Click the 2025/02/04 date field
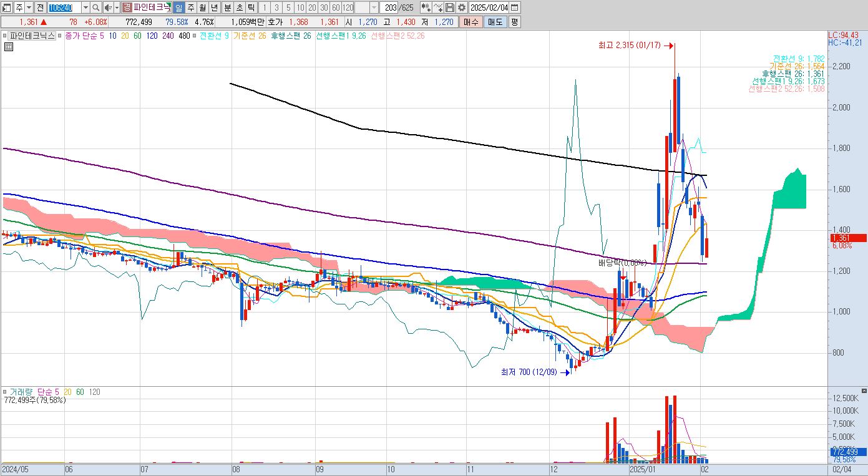Viewport: 868px width, 476px height. 489,7
